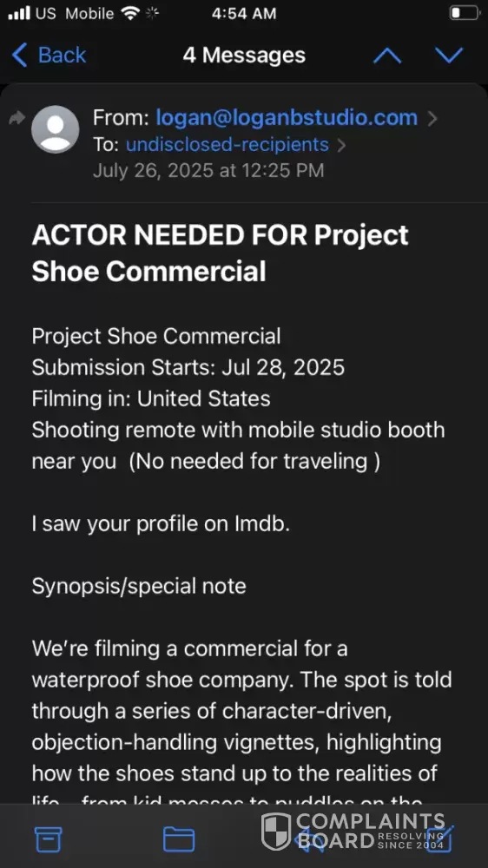Move message using the folder icon

click(179, 839)
